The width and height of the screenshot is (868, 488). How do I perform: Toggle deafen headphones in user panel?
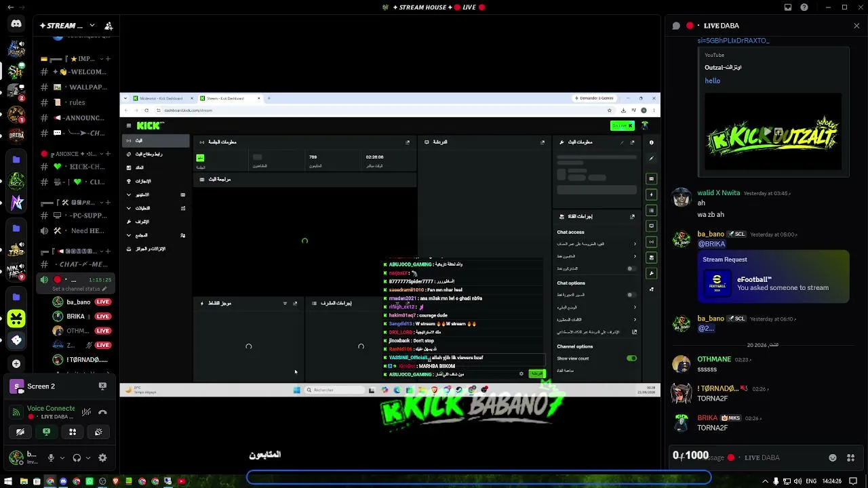pos(77,458)
